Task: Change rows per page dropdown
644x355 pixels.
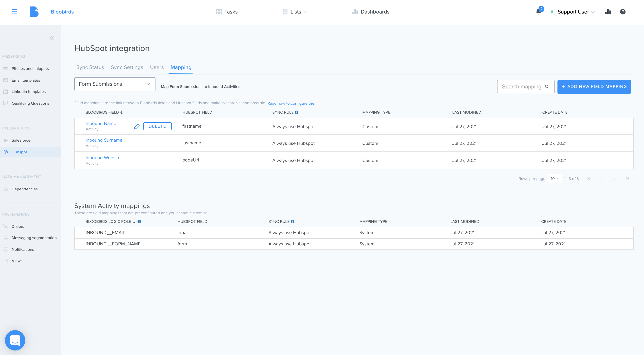Action: 555,179
